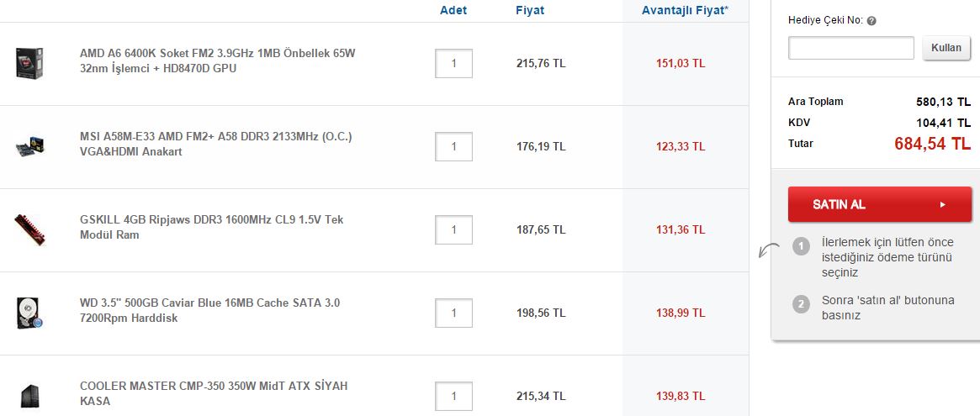Click the Kullan button
980x416 pixels.
[x=946, y=48]
